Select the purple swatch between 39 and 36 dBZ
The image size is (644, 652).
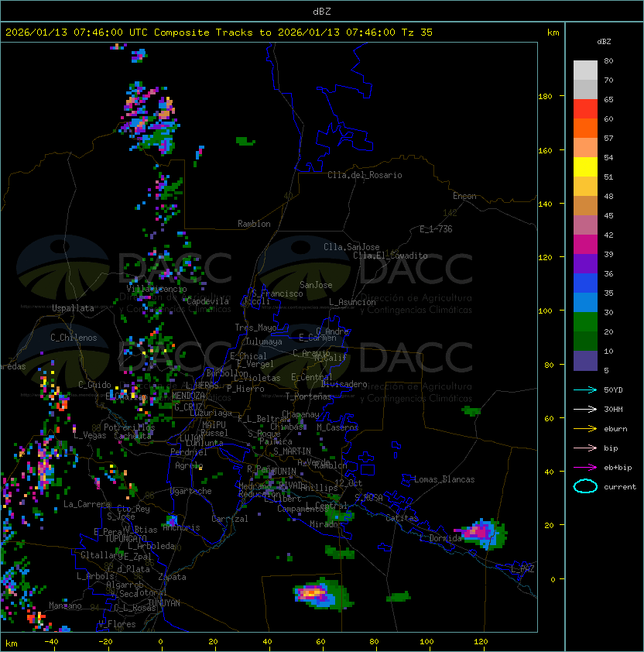click(585, 263)
